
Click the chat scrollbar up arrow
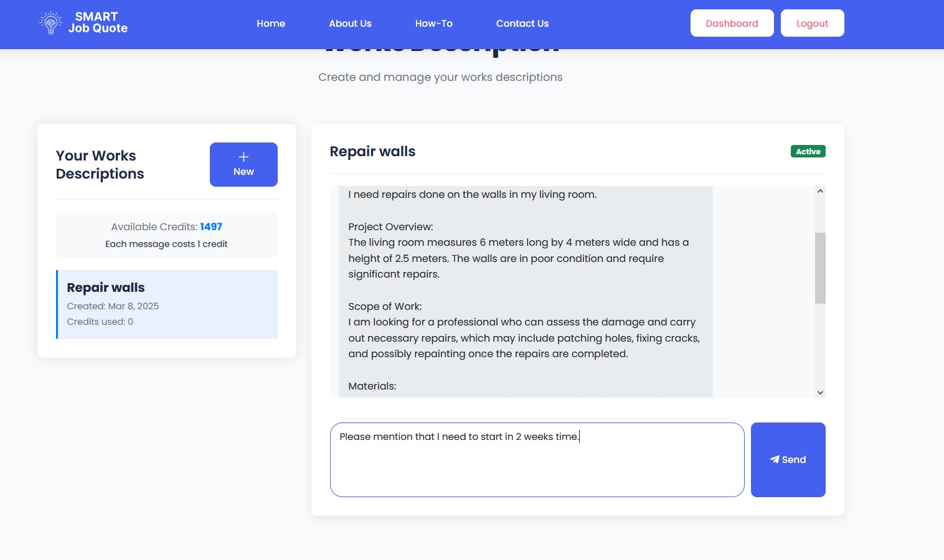pos(820,191)
